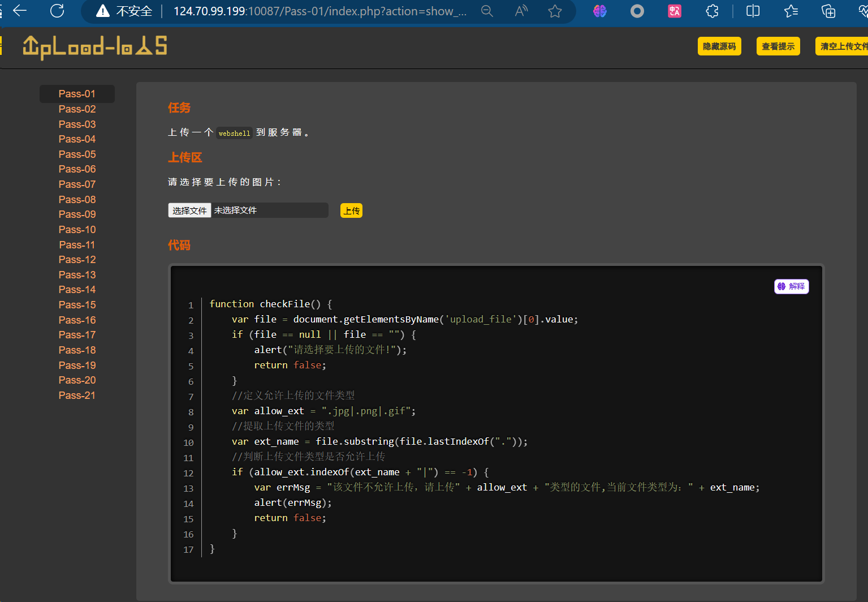868x602 pixels.
Task: Go to Pass-21 in the sidebar
Action: pyautogui.click(x=77, y=395)
